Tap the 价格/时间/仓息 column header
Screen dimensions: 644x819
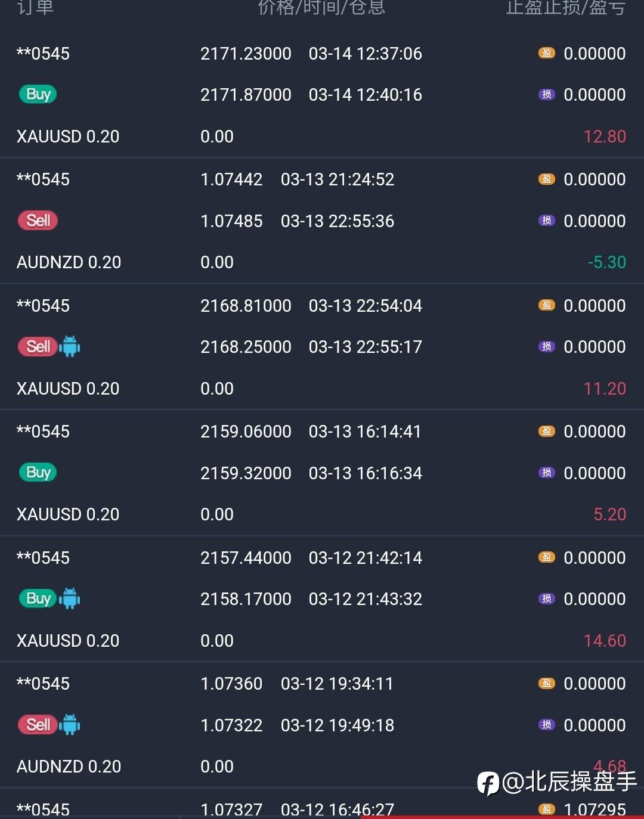[321, 7]
